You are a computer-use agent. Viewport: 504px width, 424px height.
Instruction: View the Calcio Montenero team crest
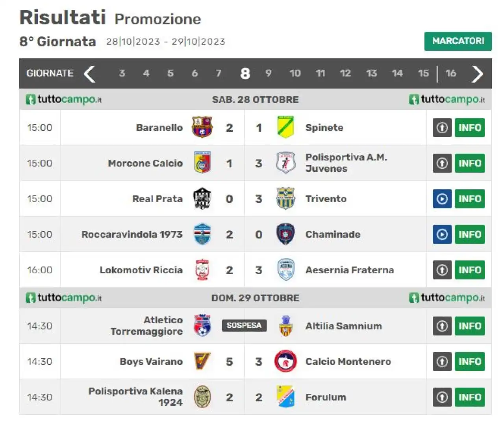(285, 361)
